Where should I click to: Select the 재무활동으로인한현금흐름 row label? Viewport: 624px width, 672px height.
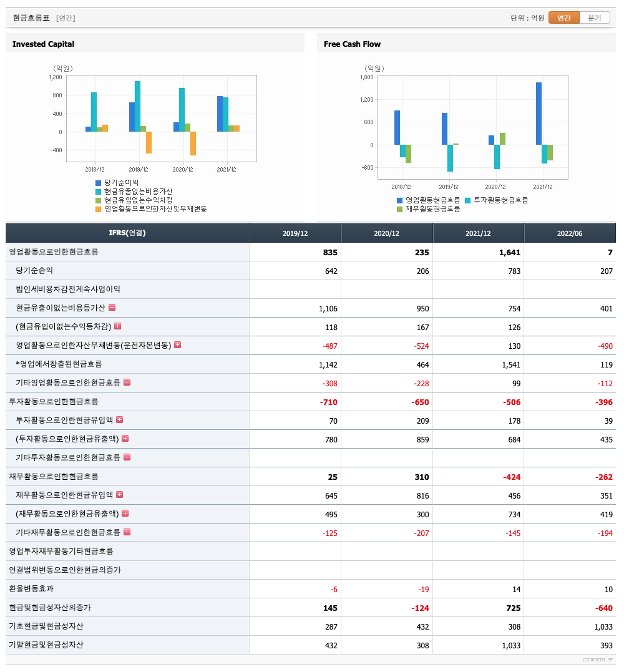coord(54,476)
